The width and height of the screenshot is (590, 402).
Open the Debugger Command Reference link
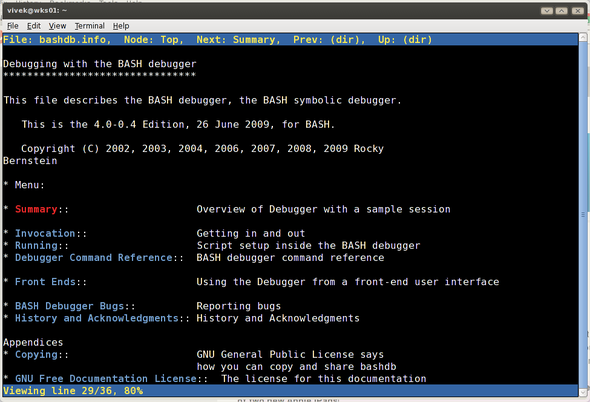tap(94, 257)
